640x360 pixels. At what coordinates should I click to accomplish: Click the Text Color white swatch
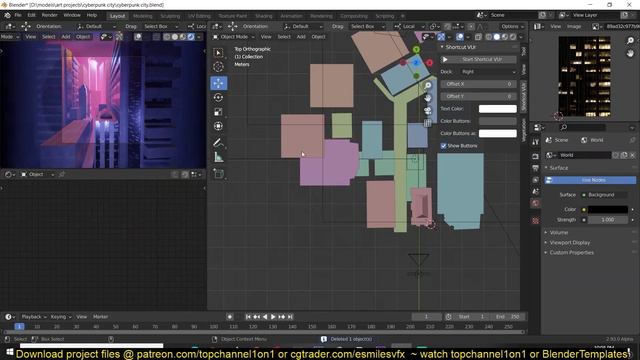click(x=498, y=109)
